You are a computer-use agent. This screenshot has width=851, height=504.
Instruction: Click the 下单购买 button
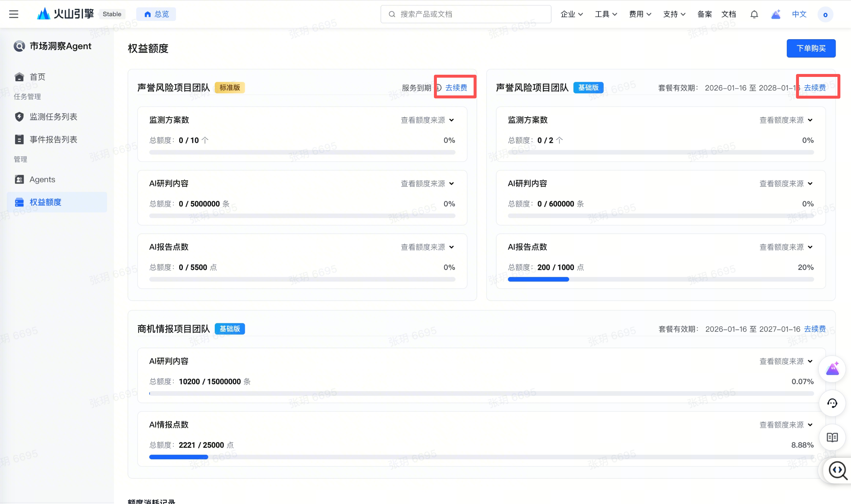click(811, 48)
